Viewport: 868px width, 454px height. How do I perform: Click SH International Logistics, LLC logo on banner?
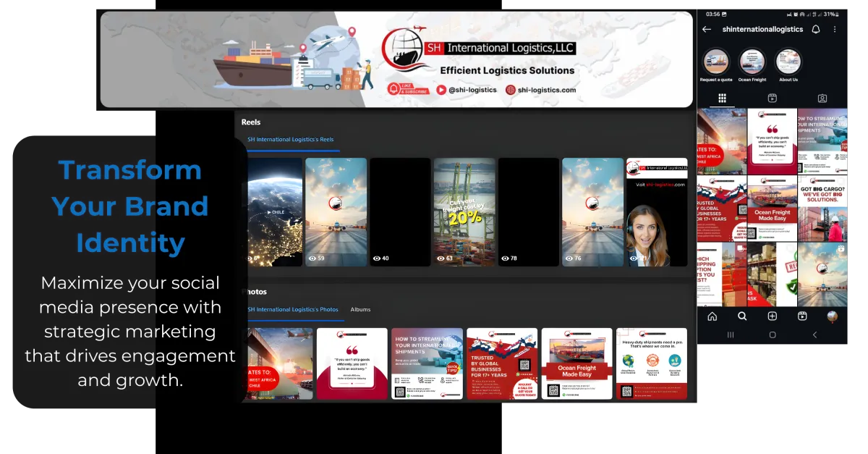tap(478, 48)
